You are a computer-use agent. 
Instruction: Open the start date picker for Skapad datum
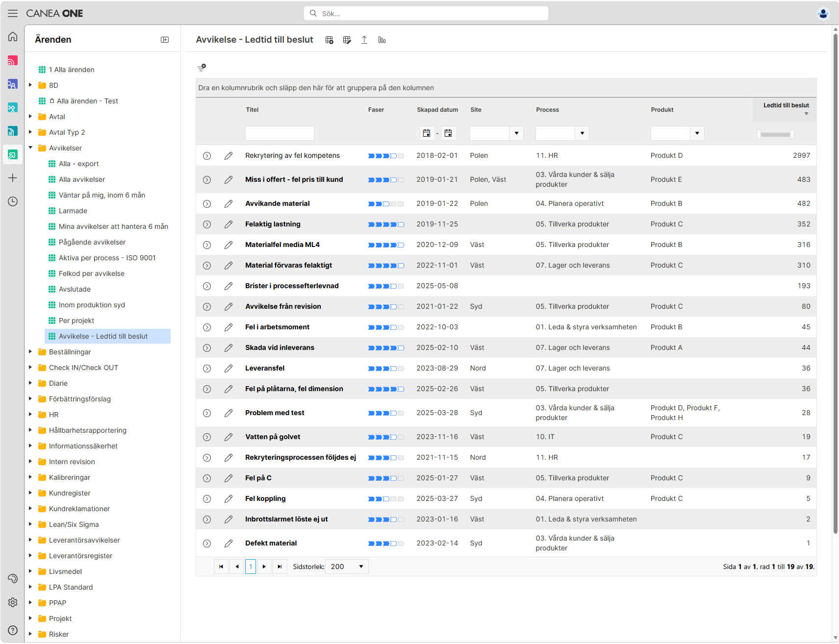click(427, 133)
